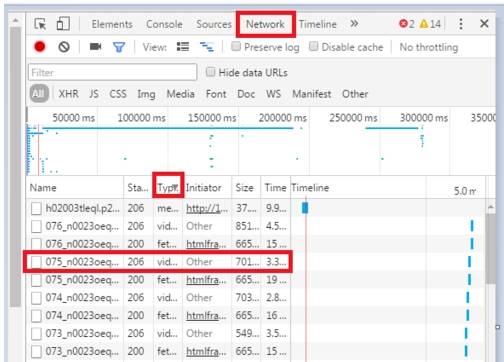Filter requests by Img
This screenshot has height=362, width=504.
click(146, 95)
